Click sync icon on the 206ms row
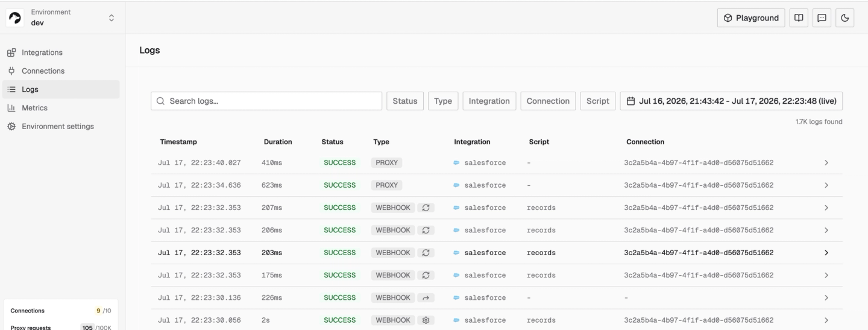868x330 pixels. click(x=426, y=230)
